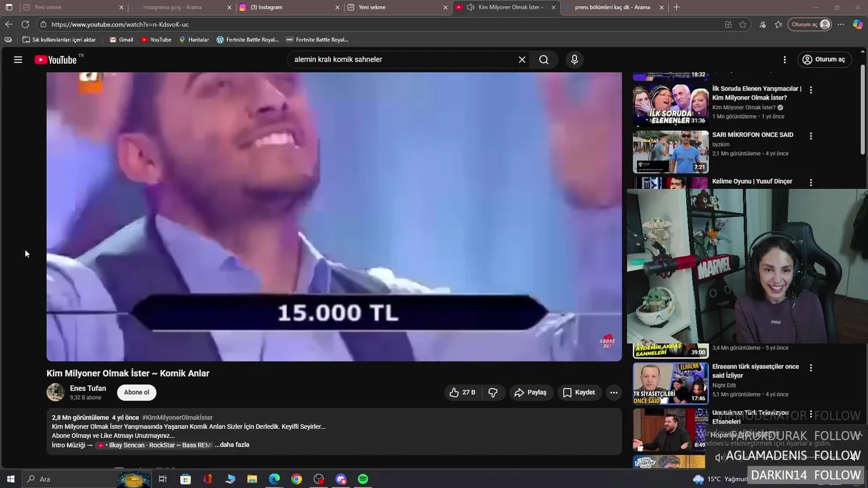Open the Copilot sidebar icon
868x488 pixels.
pyautogui.click(x=858, y=24)
